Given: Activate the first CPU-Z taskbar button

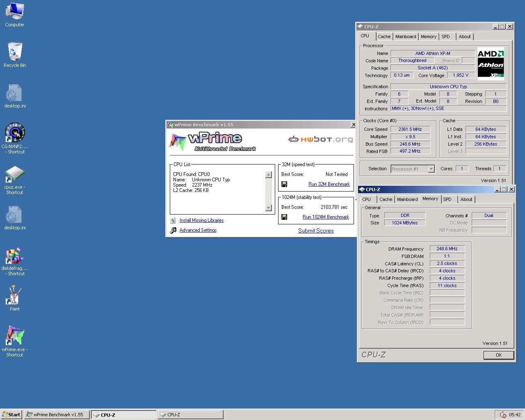Looking at the screenshot, I should (123, 415).
